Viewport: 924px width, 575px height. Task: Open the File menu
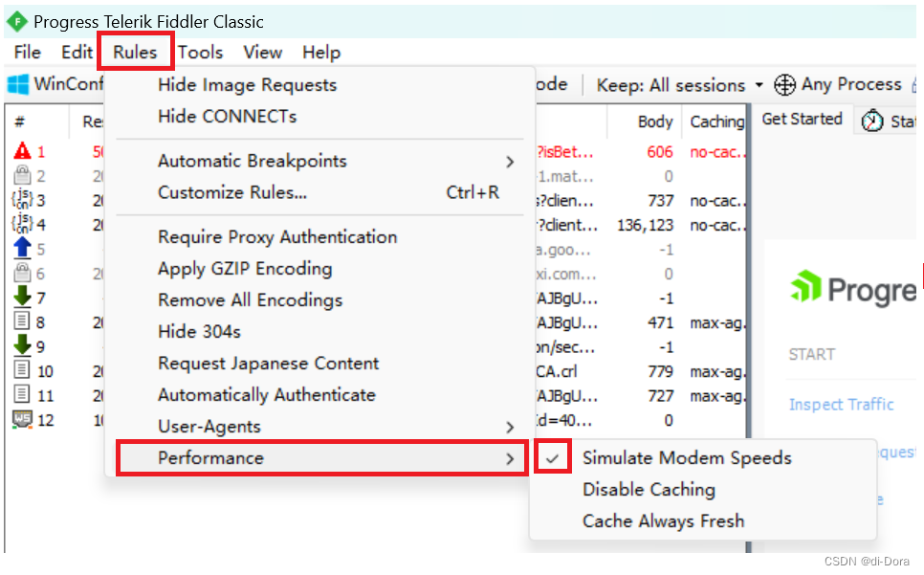pos(27,53)
